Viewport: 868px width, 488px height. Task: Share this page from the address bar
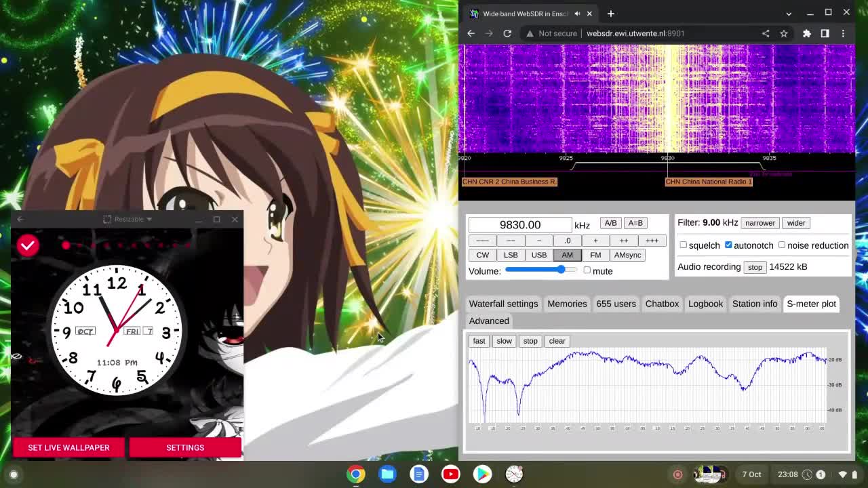coord(766,33)
